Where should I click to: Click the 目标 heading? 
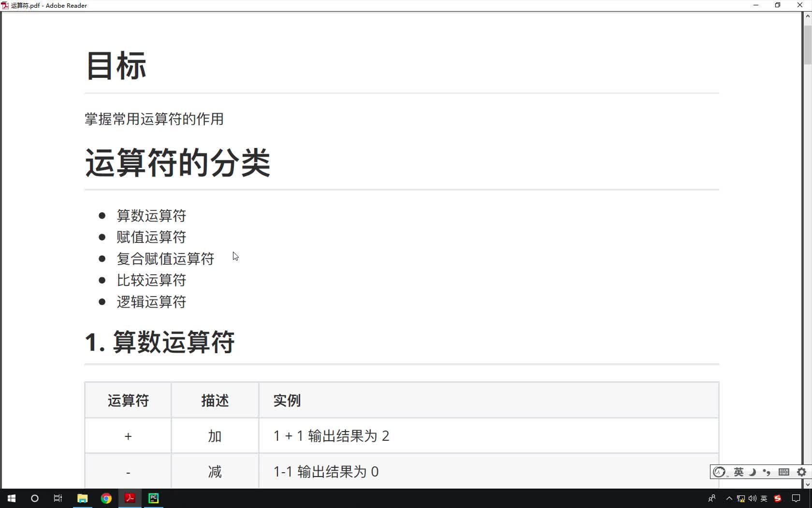click(x=116, y=66)
